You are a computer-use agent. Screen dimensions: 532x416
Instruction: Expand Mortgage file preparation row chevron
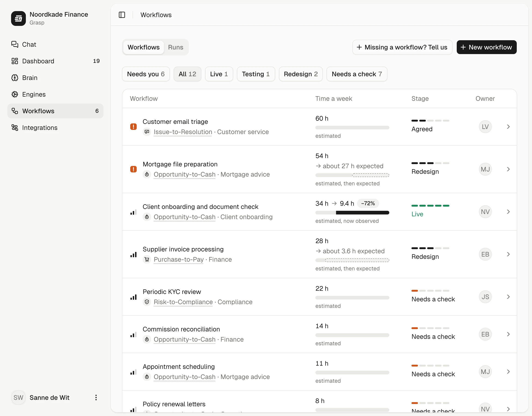508,169
